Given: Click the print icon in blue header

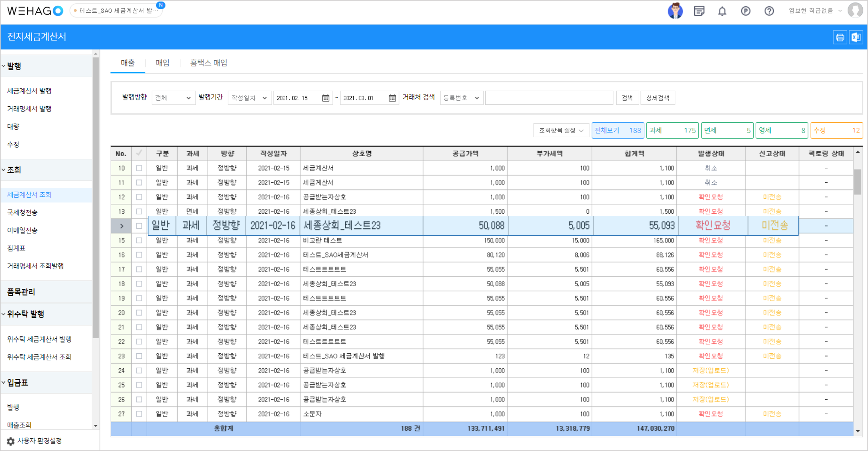Looking at the screenshot, I should click(x=840, y=37).
